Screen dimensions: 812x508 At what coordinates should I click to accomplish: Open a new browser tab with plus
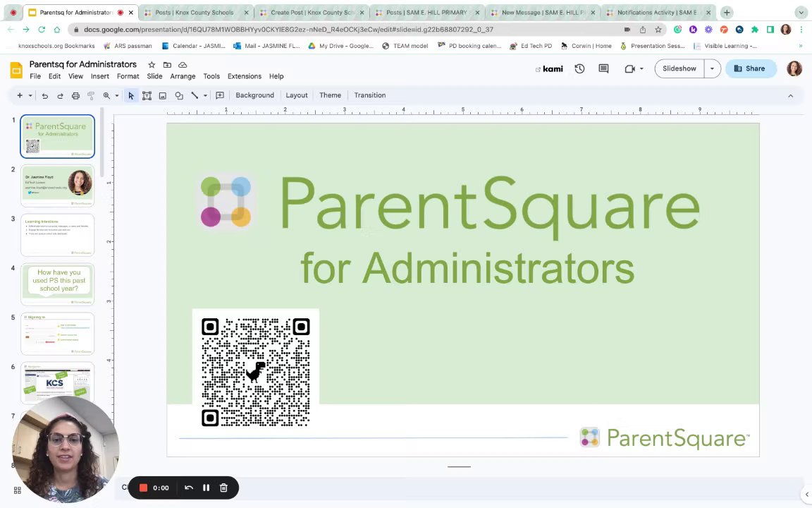point(727,13)
